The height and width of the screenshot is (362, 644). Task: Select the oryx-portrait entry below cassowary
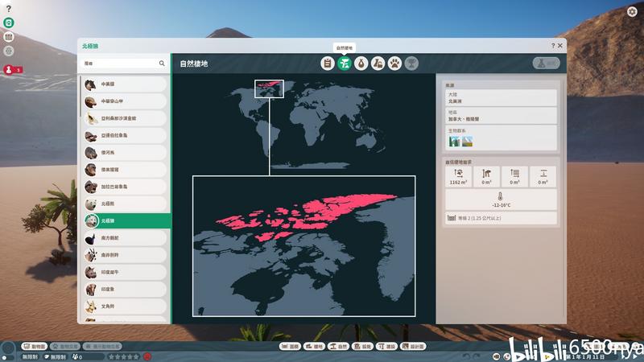[126, 255]
